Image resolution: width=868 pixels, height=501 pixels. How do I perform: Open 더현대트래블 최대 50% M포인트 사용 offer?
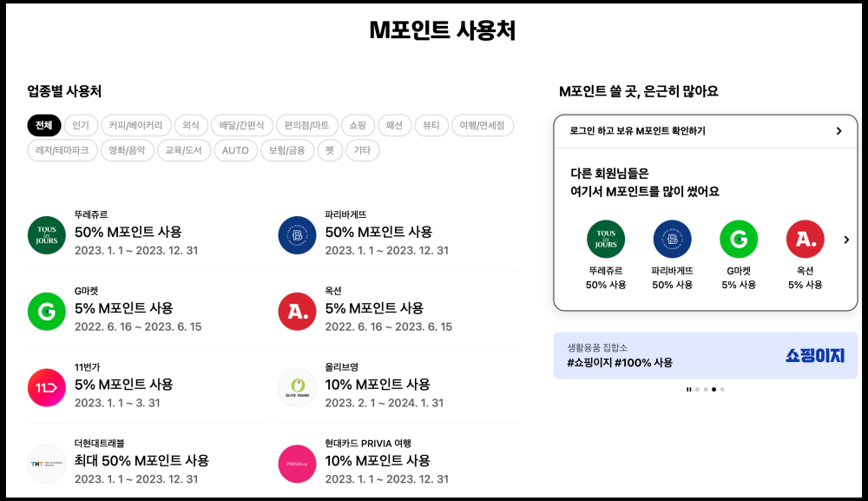click(148, 462)
